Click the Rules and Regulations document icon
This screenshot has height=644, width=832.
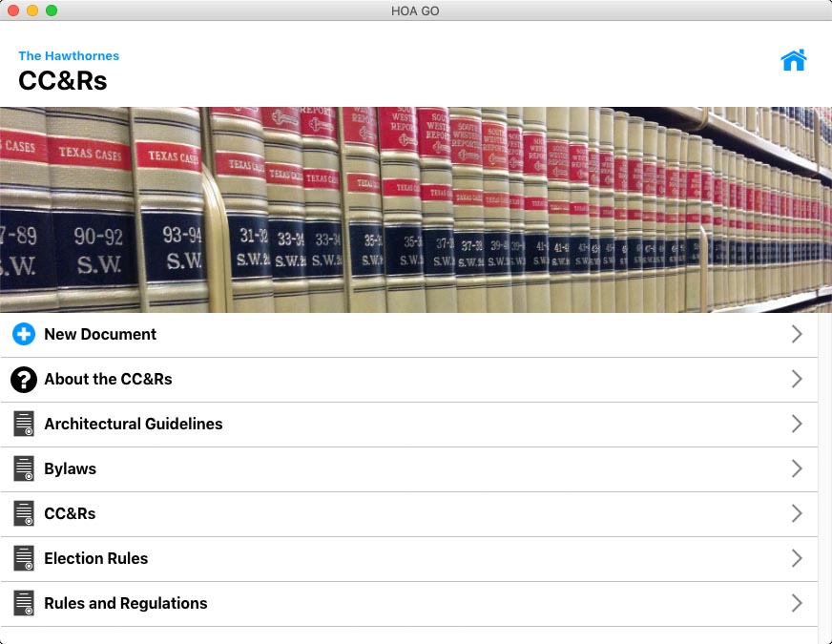24,603
